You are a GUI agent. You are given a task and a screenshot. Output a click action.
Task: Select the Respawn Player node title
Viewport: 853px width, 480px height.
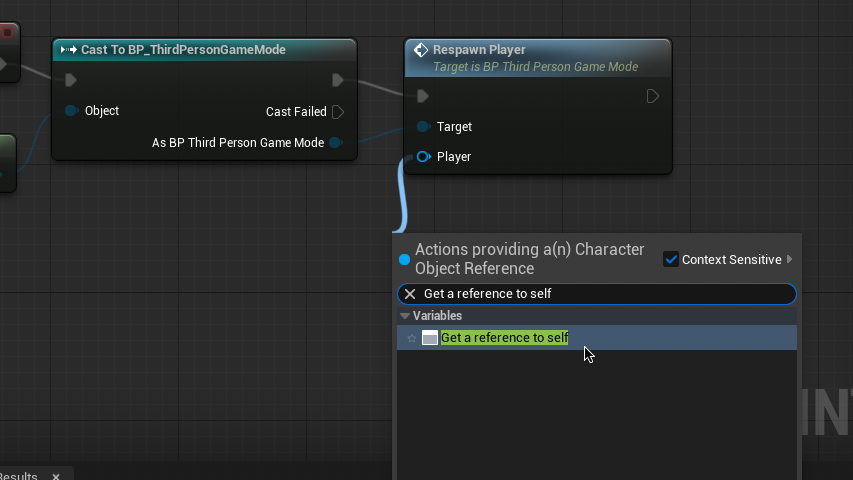(479, 50)
